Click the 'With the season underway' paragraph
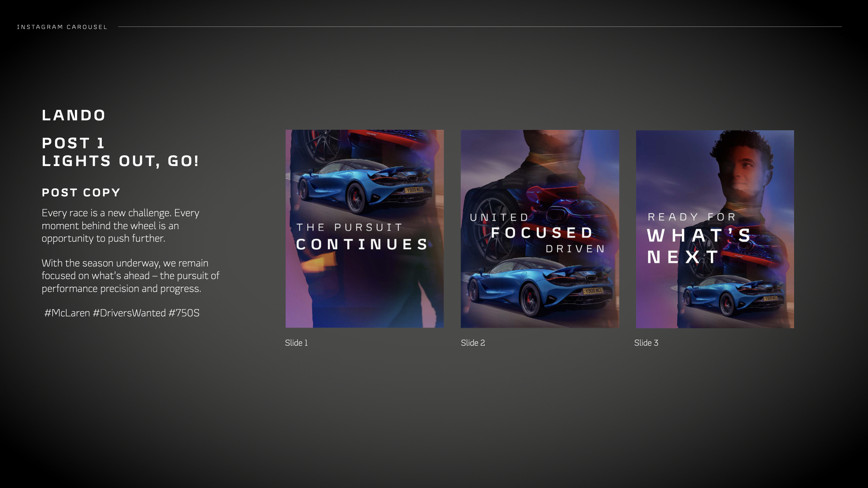Viewport: 868px width, 488px height. [130, 276]
